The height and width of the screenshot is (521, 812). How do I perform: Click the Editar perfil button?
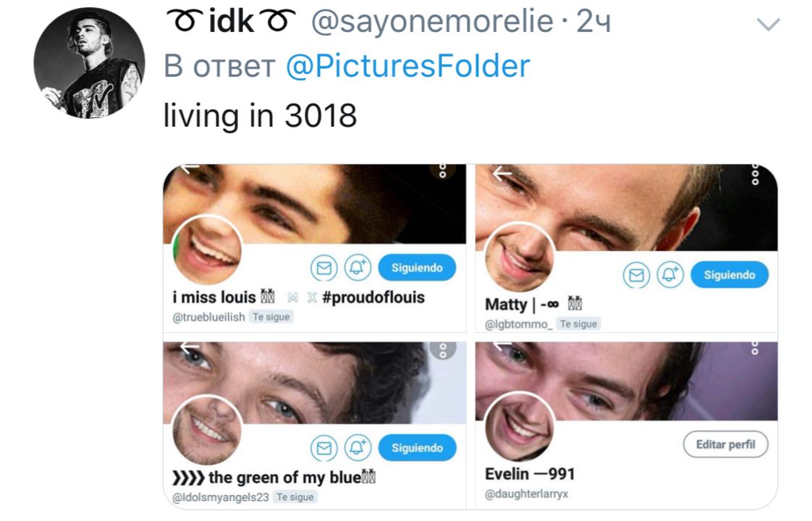pos(725,444)
